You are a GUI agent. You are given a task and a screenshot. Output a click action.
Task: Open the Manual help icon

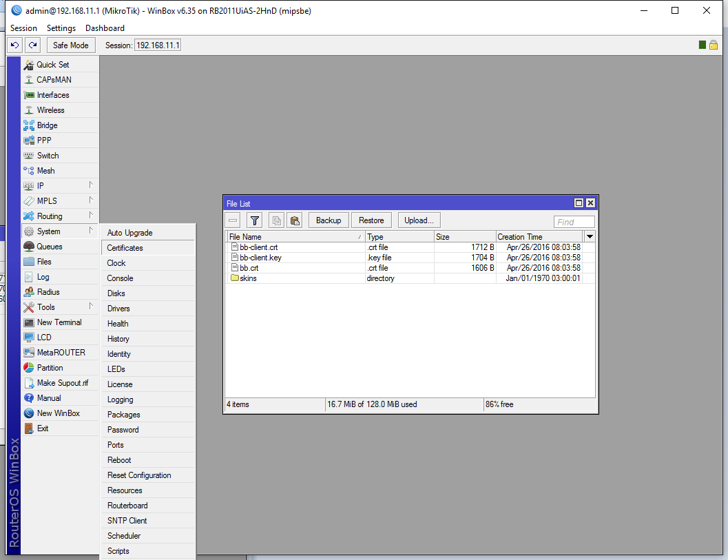coord(29,398)
